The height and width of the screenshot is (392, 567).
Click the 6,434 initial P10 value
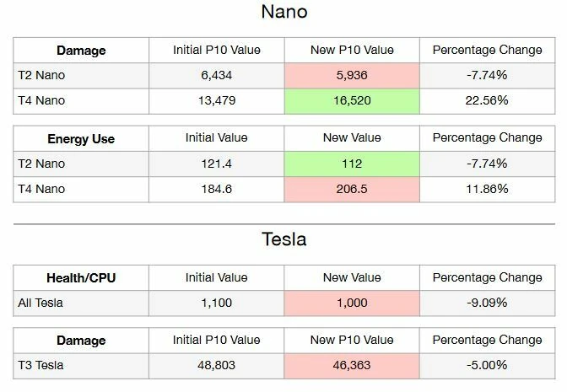(x=217, y=76)
